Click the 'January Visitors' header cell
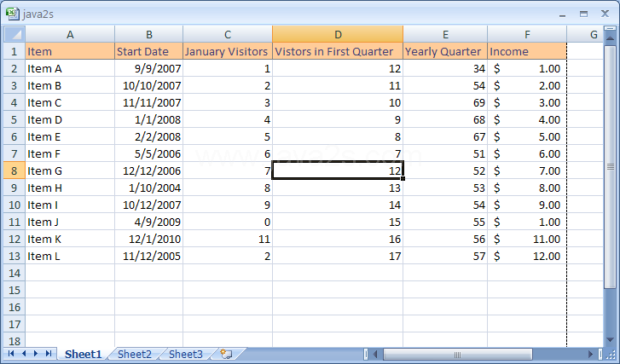The image size is (620, 364). point(228,51)
